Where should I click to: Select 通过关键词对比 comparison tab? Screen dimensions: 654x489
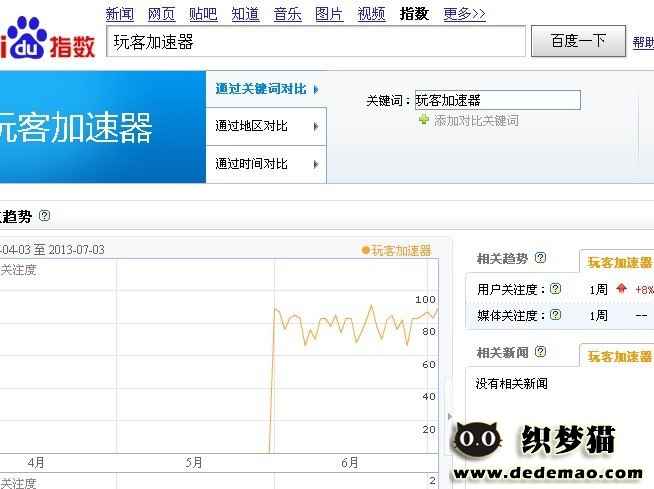[x=266, y=89]
